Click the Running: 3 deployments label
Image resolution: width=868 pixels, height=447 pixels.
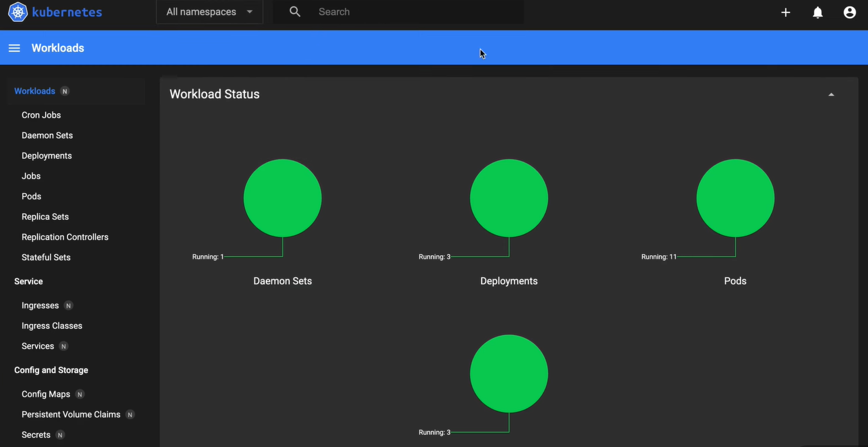[x=434, y=257]
